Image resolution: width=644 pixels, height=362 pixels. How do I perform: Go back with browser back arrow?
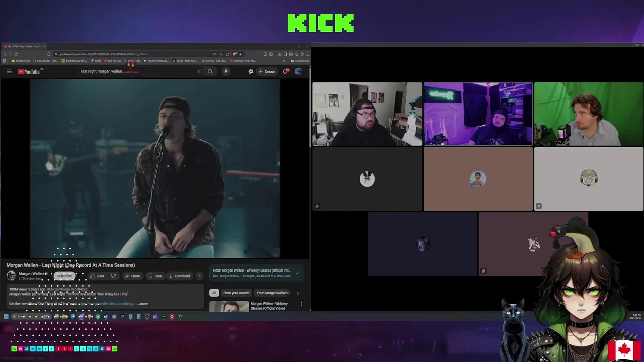pyautogui.click(x=5, y=54)
